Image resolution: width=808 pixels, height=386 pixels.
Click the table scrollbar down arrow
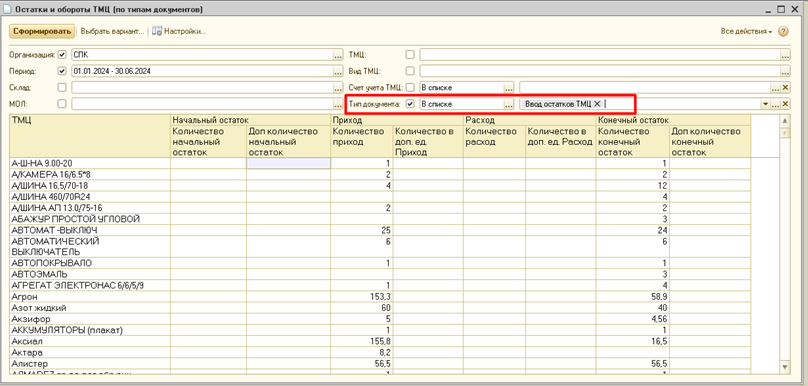pyautogui.click(x=785, y=366)
